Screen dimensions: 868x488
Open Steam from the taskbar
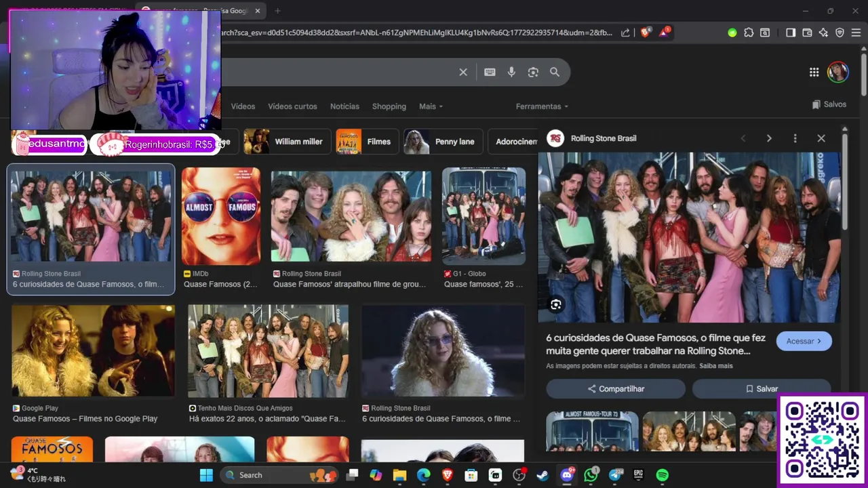click(542, 475)
